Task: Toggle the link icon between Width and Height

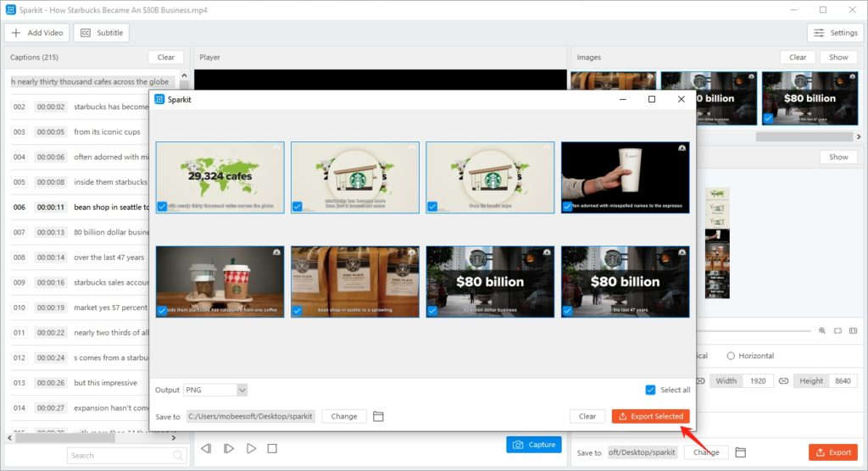Action: click(x=783, y=381)
